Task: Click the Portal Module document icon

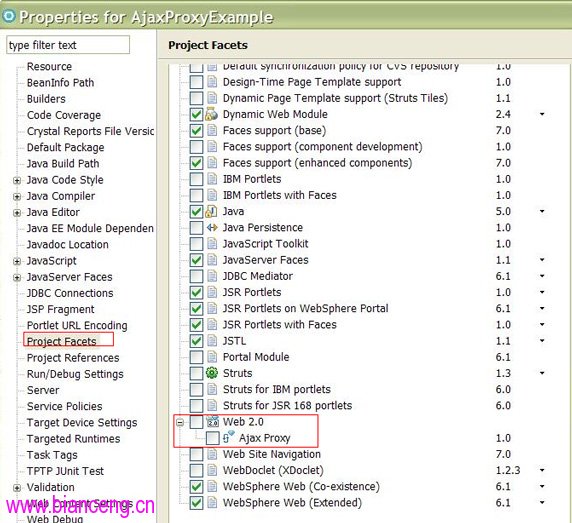Action: click(212, 357)
